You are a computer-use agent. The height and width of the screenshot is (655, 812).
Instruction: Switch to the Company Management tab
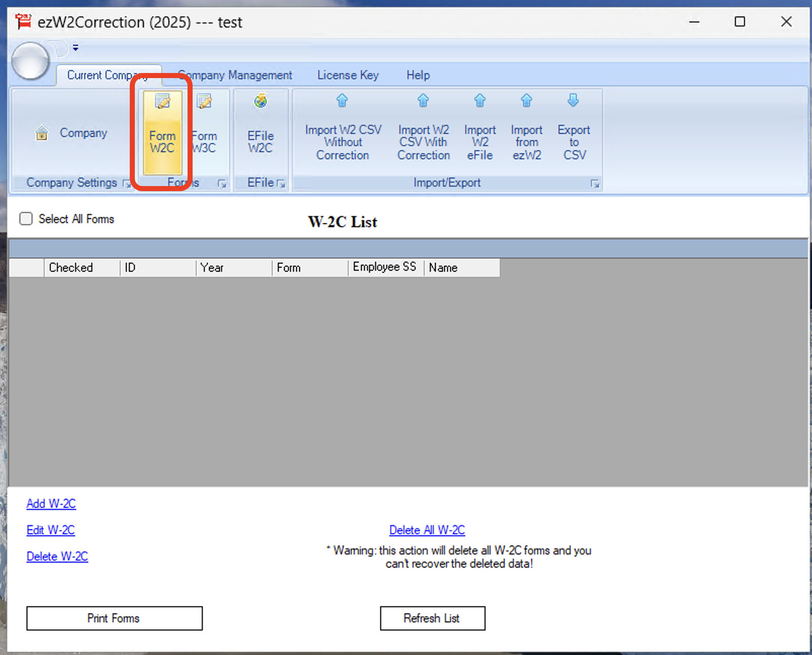click(x=236, y=75)
